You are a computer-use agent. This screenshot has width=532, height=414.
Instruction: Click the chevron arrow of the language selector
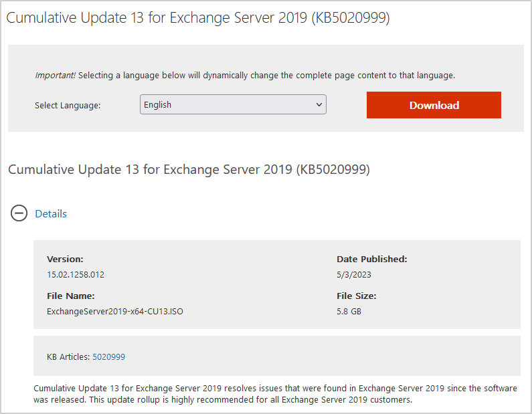point(319,105)
